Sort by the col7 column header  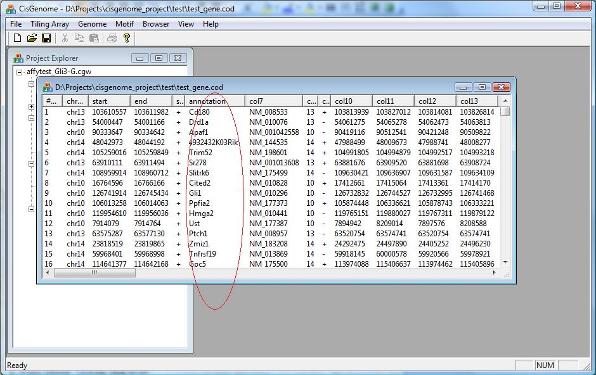click(274, 101)
